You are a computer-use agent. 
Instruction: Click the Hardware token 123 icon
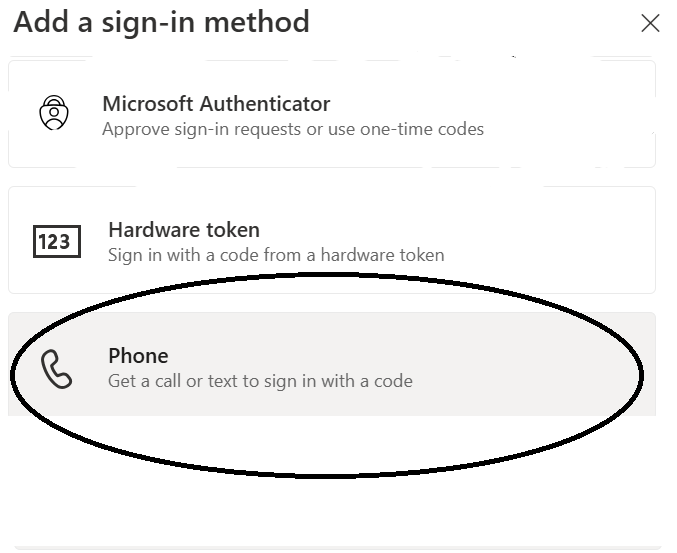click(57, 241)
